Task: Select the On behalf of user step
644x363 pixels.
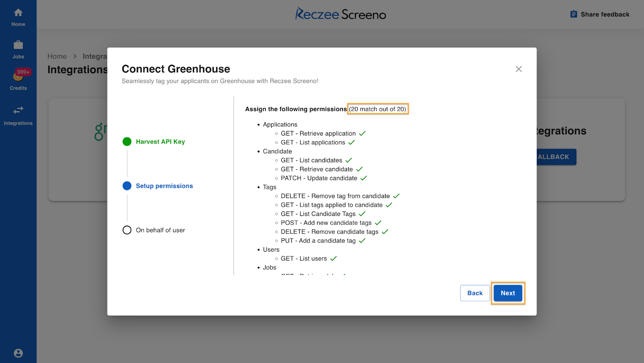Action: coord(160,230)
